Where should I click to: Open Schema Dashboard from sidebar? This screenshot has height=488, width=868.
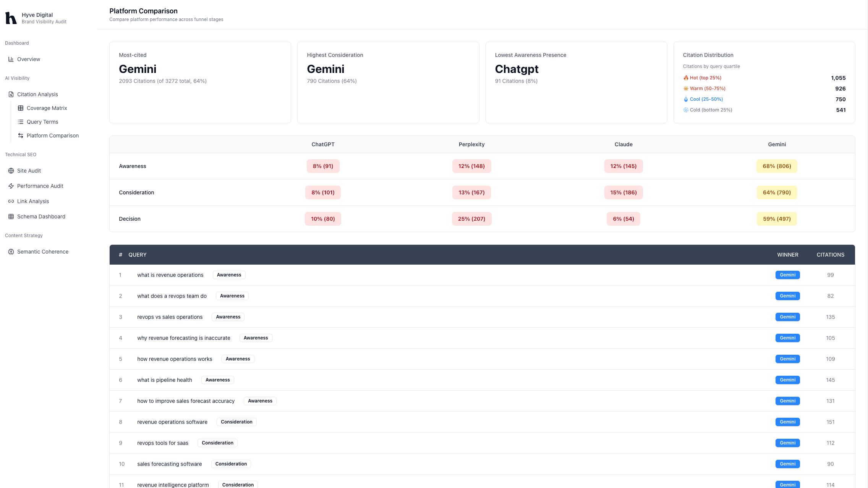41,217
